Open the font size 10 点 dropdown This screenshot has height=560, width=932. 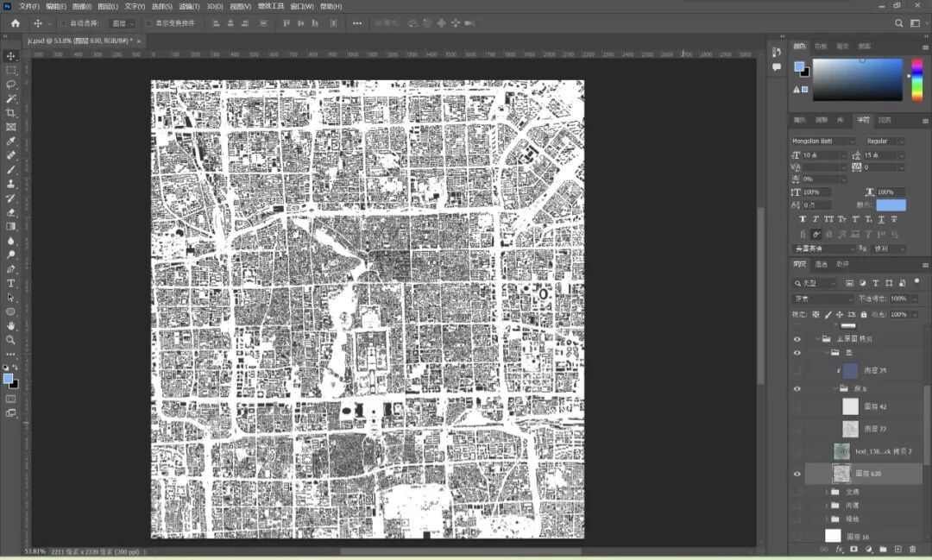pos(843,155)
